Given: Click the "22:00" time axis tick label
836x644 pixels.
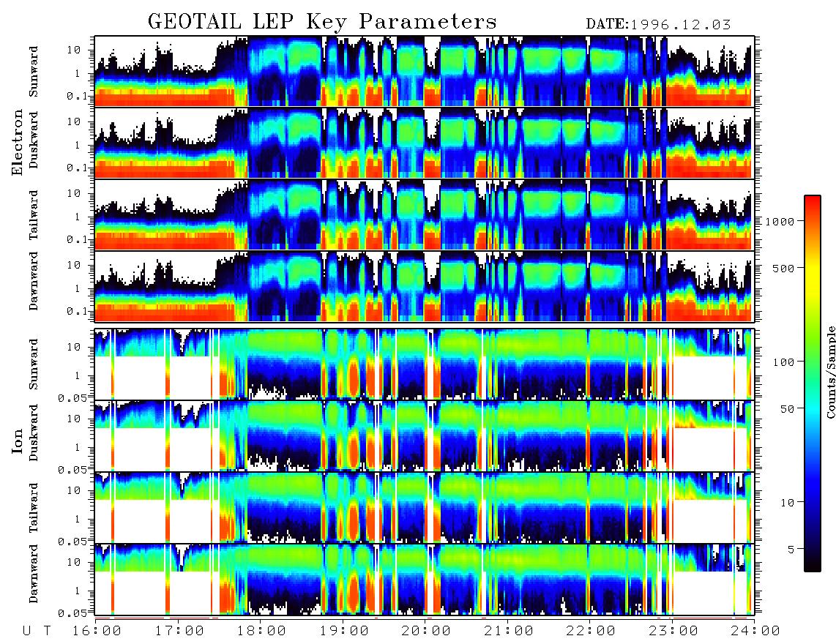Looking at the screenshot, I should click(x=591, y=631).
